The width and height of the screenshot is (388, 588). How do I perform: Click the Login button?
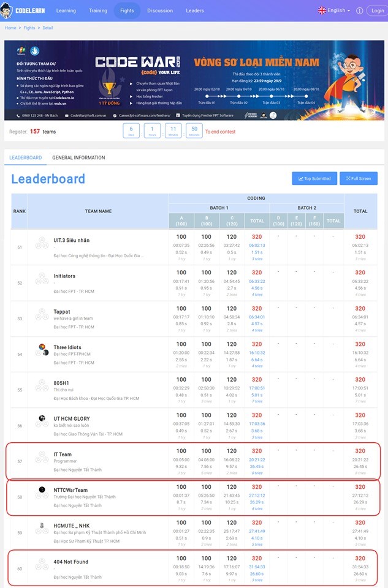point(378,10)
